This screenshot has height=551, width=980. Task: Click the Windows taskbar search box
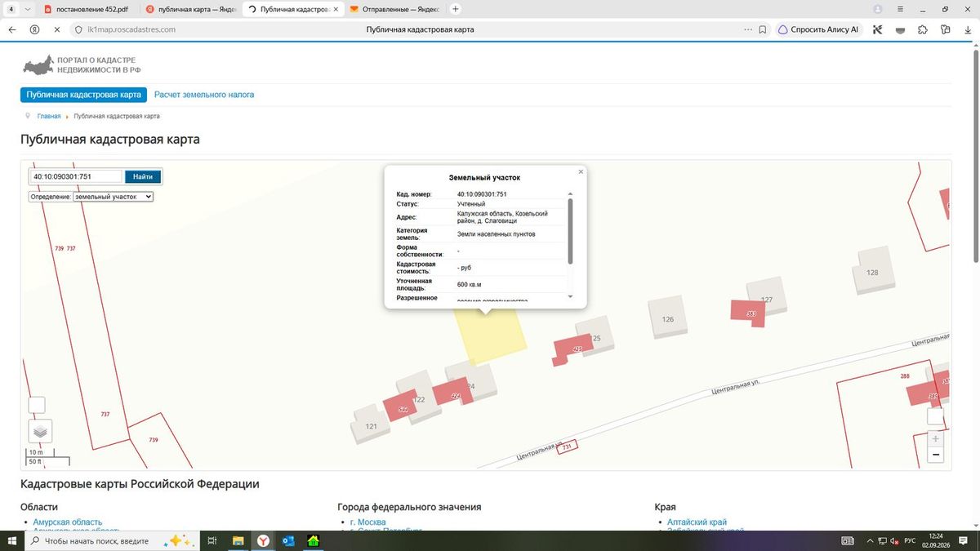(x=112, y=540)
